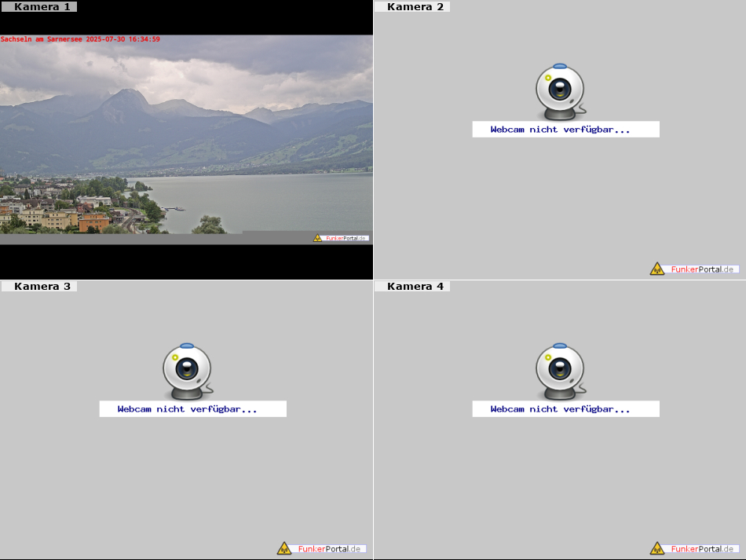Click the Kamera 3 label
The image size is (746, 560).
(38, 286)
